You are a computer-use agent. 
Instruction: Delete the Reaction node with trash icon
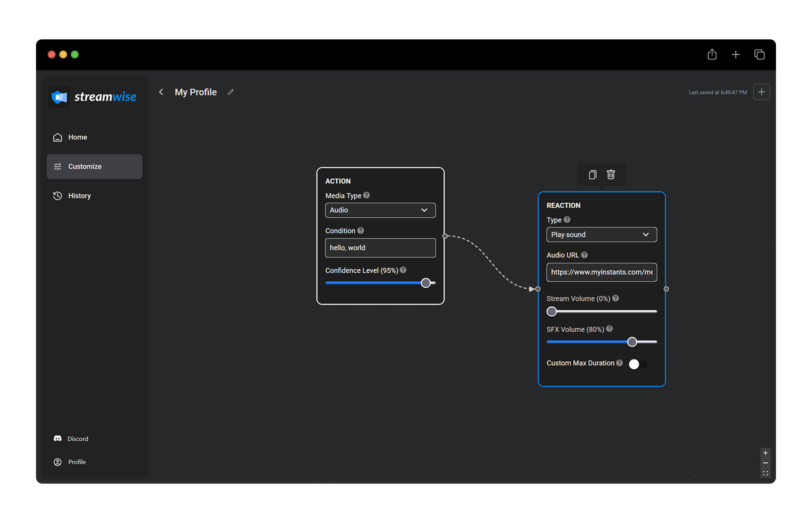tap(611, 174)
